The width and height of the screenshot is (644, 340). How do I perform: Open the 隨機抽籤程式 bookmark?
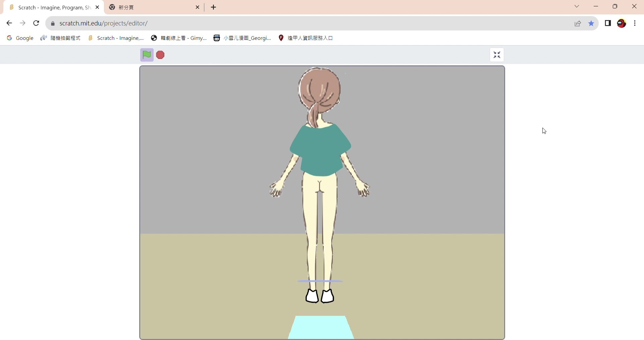tap(60, 38)
